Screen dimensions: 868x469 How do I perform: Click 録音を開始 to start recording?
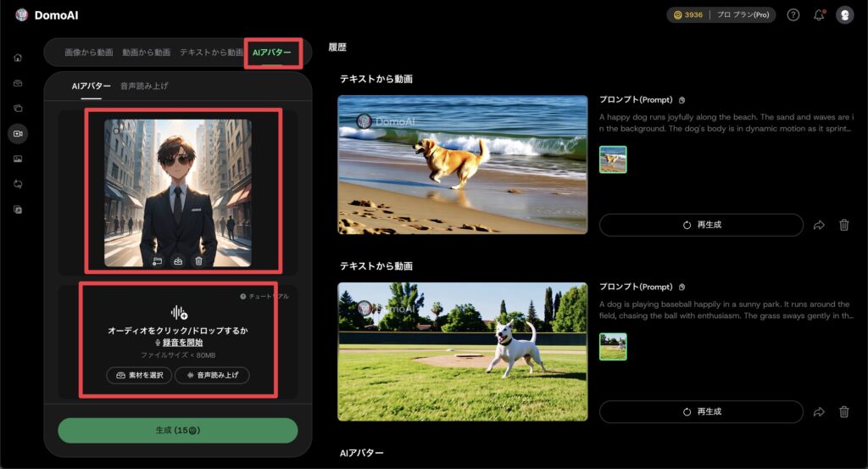coord(182,343)
